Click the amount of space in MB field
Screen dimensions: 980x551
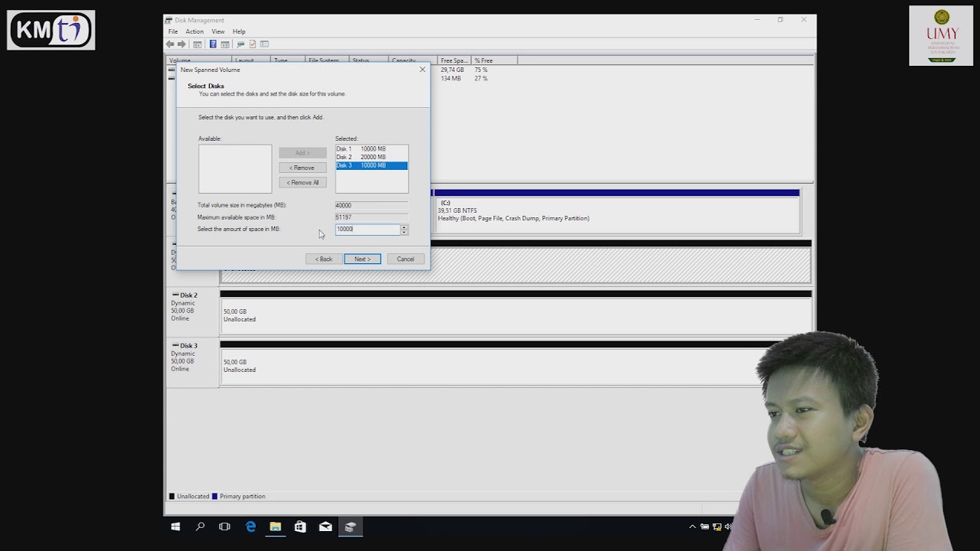click(x=367, y=229)
